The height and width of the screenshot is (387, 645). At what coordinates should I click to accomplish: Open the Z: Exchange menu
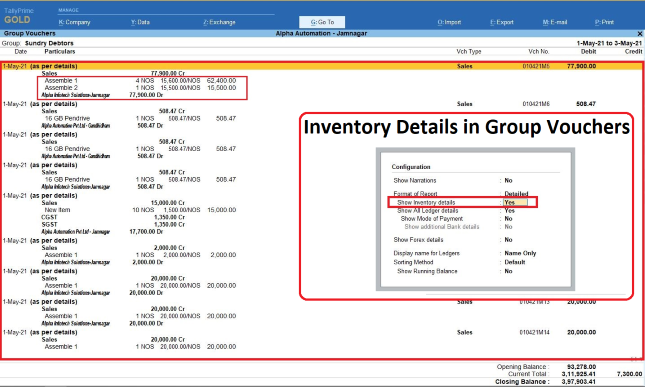(x=219, y=22)
